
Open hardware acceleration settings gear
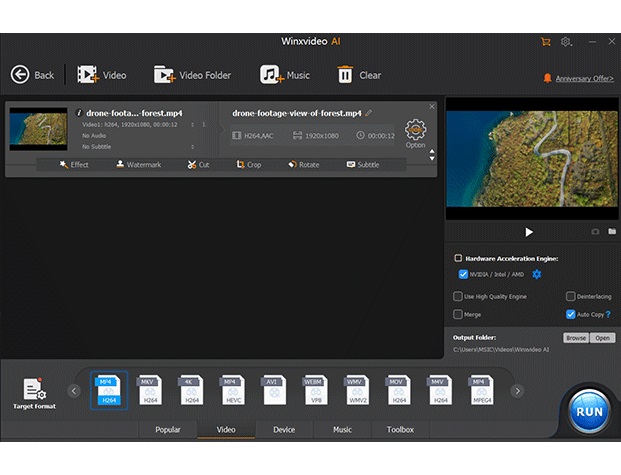(536, 274)
